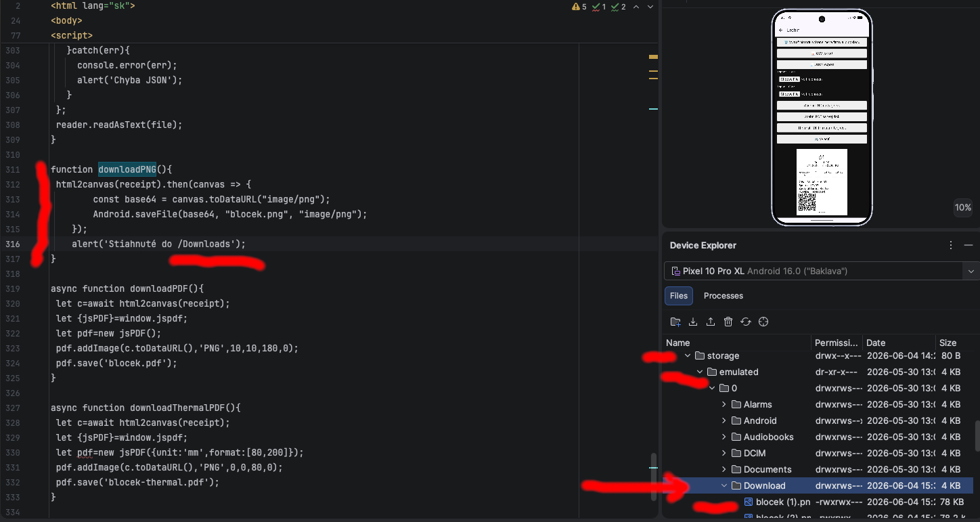Go to next highlighted error arrow

[x=650, y=7]
